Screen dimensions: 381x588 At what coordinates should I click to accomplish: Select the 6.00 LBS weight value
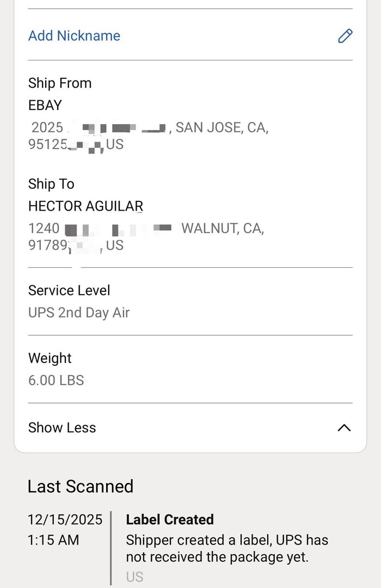56,381
